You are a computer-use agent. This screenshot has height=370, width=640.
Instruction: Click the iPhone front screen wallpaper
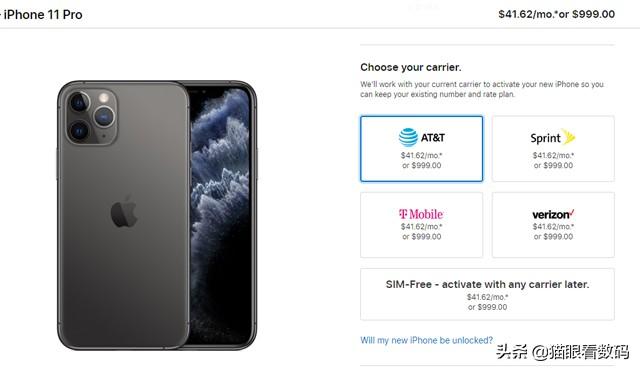tap(220, 214)
